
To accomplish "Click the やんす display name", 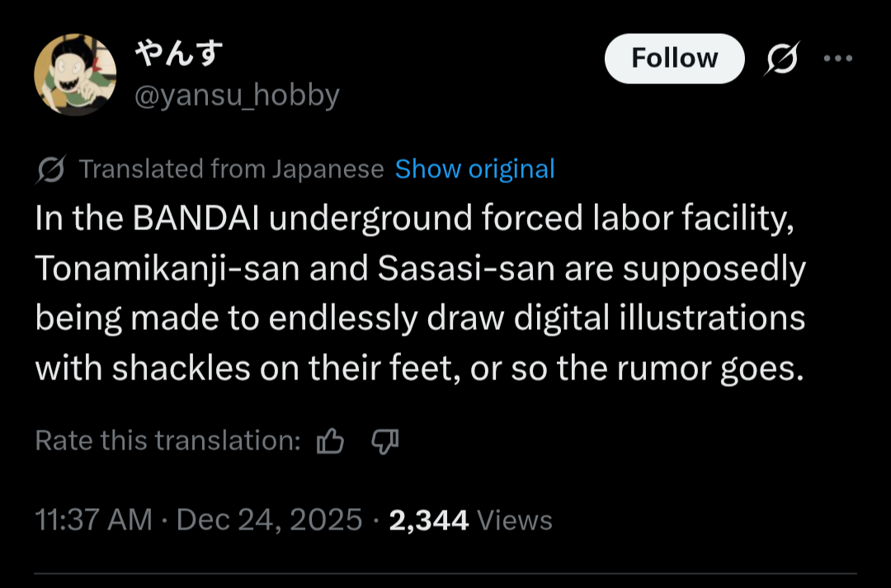I will pyautogui.click(x=179, y=56).
